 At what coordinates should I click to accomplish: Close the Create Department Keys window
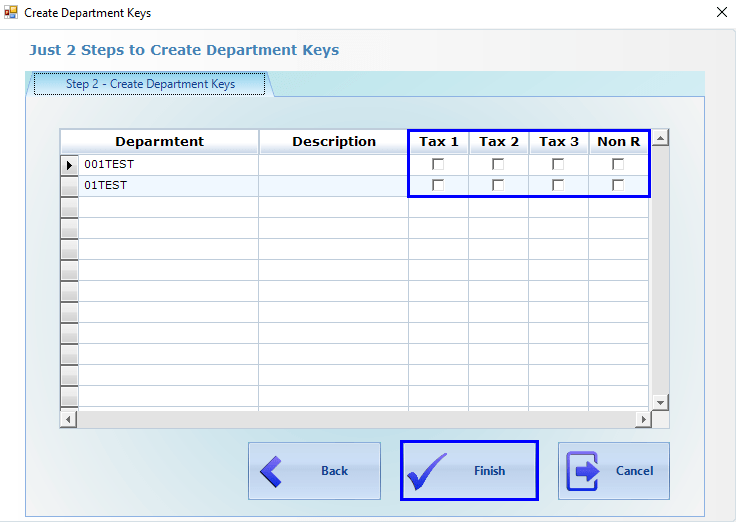click(722, 12)
